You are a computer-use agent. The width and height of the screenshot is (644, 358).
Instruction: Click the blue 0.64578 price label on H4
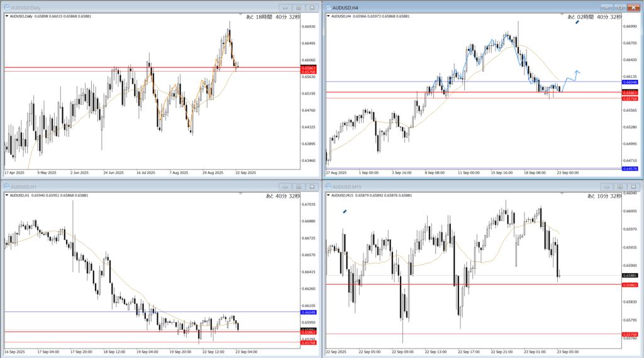tap(630, 169)
